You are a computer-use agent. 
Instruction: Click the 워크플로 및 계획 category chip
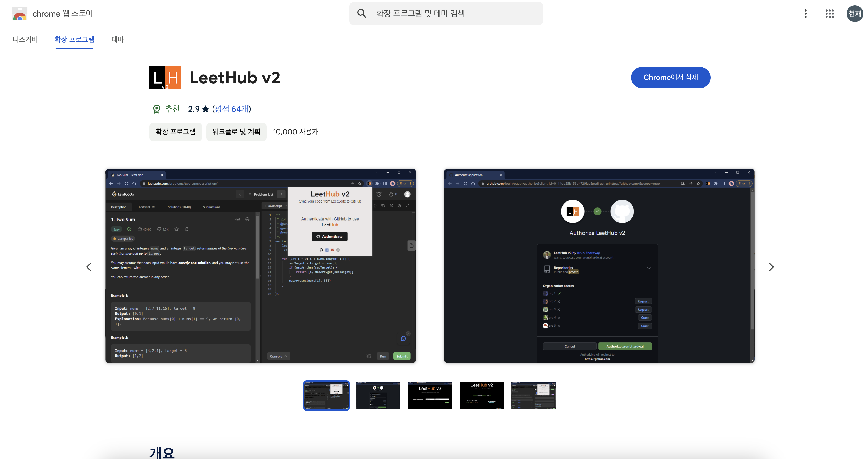click(x=236, y=132)
